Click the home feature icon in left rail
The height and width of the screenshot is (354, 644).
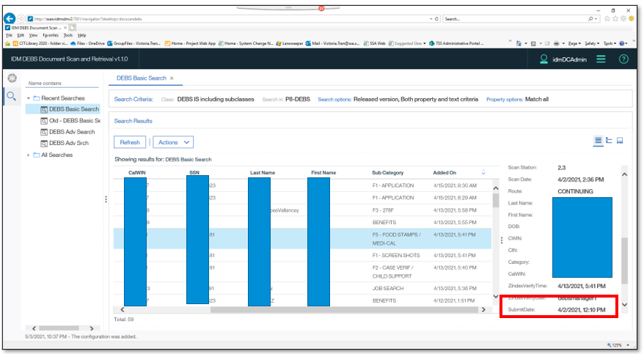coord(12,78)
